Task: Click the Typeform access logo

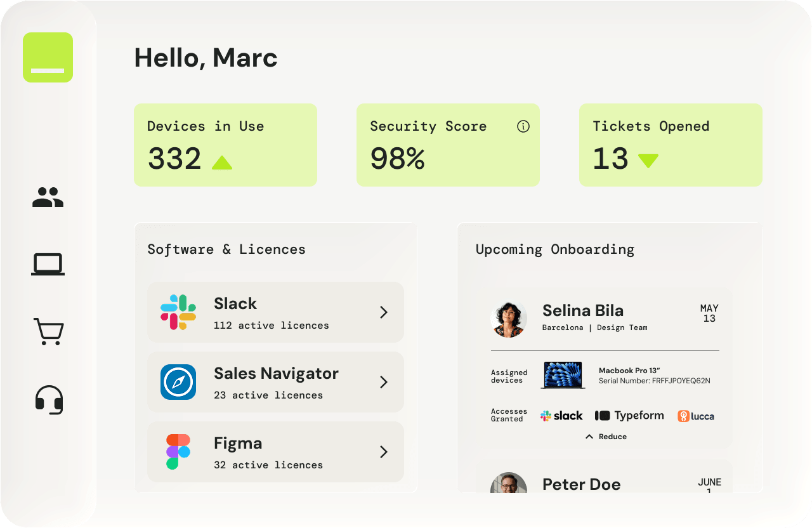Action: (629, 416)
